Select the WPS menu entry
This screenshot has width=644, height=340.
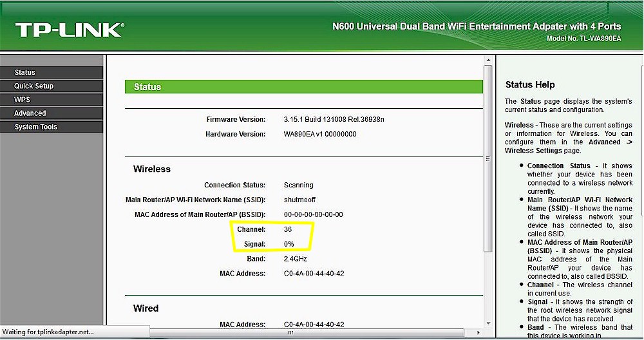[52, 99]
